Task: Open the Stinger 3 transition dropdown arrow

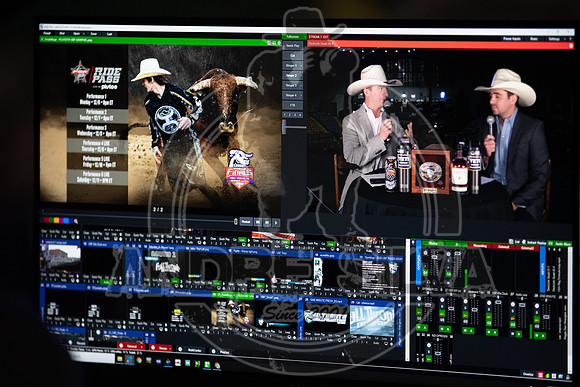Action: coord(301,85)
